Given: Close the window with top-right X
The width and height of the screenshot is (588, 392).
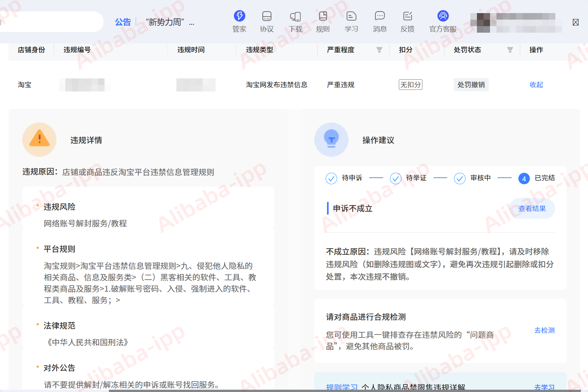Looking at the screenshot, I should [576, 22].
